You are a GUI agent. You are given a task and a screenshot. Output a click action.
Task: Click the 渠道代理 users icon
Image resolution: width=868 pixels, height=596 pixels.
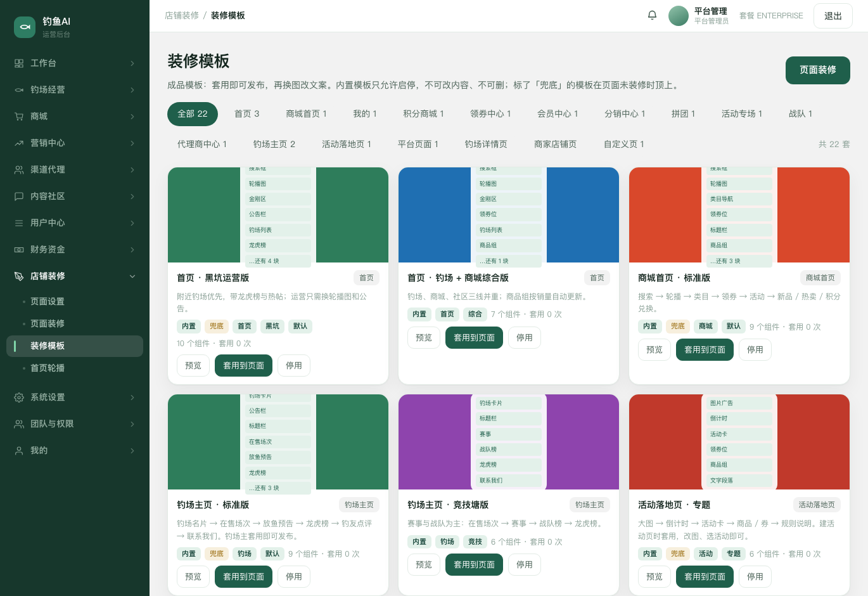coord(19,170)
